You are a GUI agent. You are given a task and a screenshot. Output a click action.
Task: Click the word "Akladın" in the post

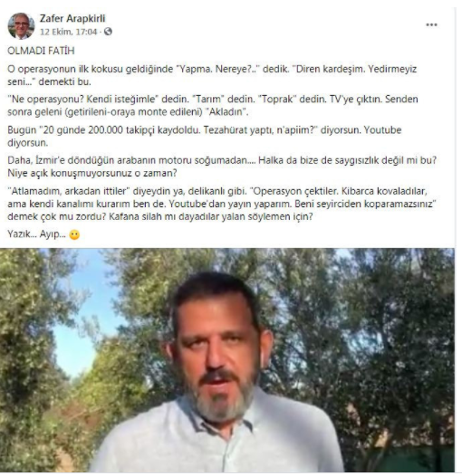click(227, 111)
